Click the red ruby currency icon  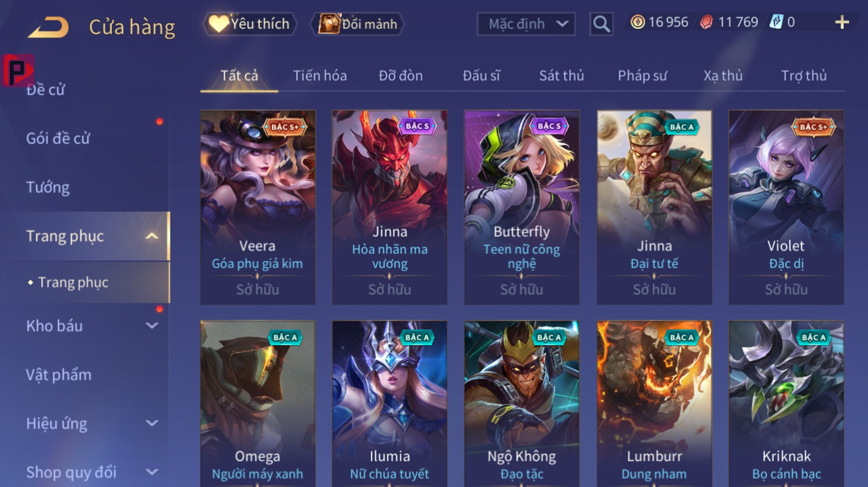706,22
